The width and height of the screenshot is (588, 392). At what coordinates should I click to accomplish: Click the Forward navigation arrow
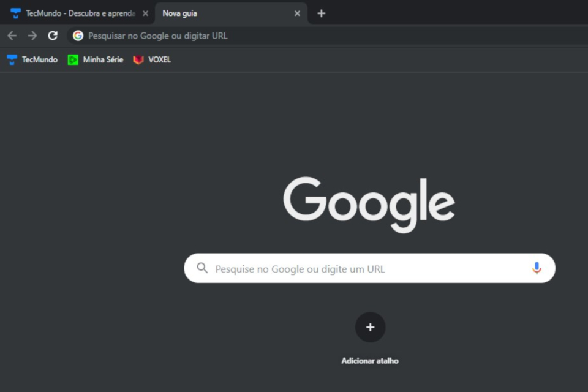[32, 36]
